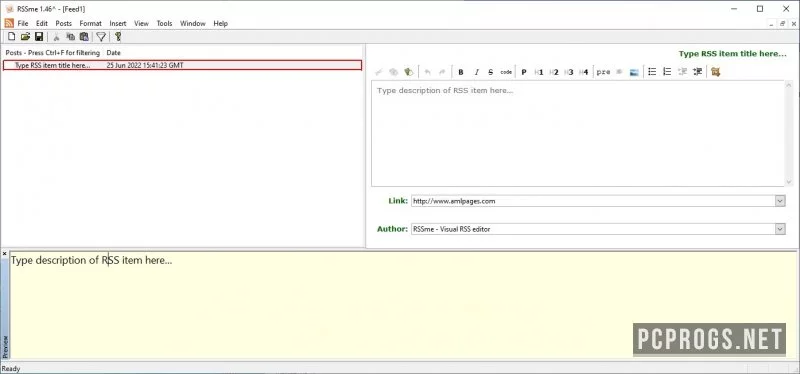Click the vertical Preview tab label
The width and height of the screenshot is (800, 374).
tap(5, 346)
